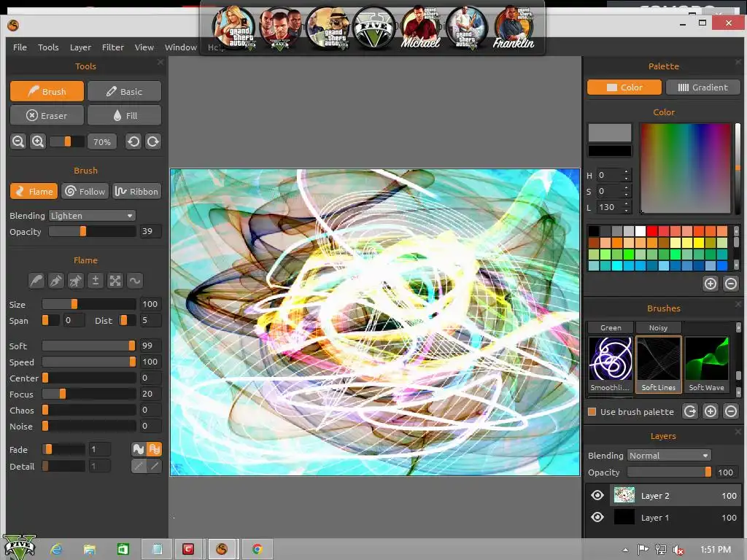Toggle the left Detail line button

138,466
